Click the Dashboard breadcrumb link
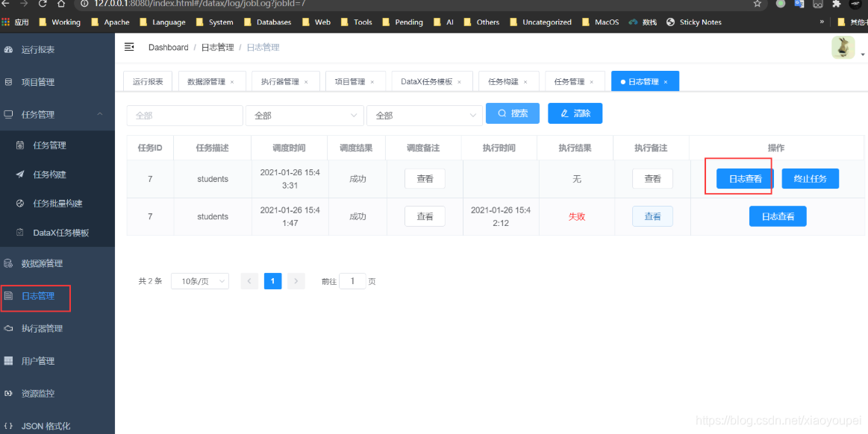This screenshot has width=868, height=434. 168,48
